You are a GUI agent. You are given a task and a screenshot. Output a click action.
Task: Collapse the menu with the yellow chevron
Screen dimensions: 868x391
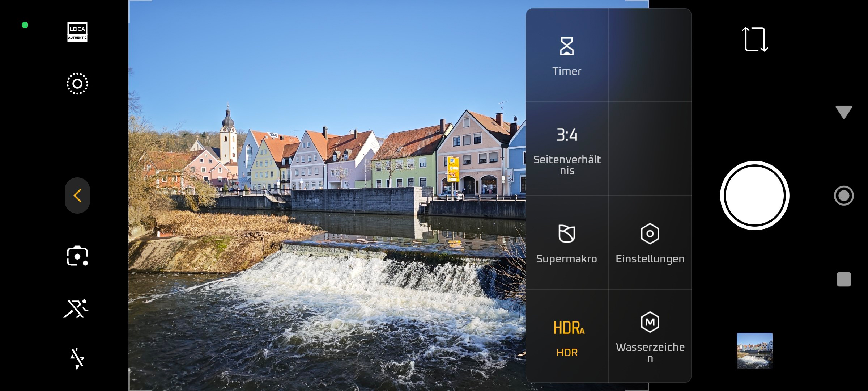click(x=77, y=195)
